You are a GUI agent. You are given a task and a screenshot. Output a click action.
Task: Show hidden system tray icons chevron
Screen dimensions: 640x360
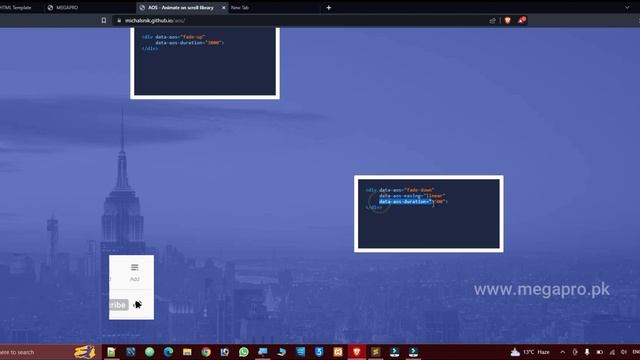(562, 352)
